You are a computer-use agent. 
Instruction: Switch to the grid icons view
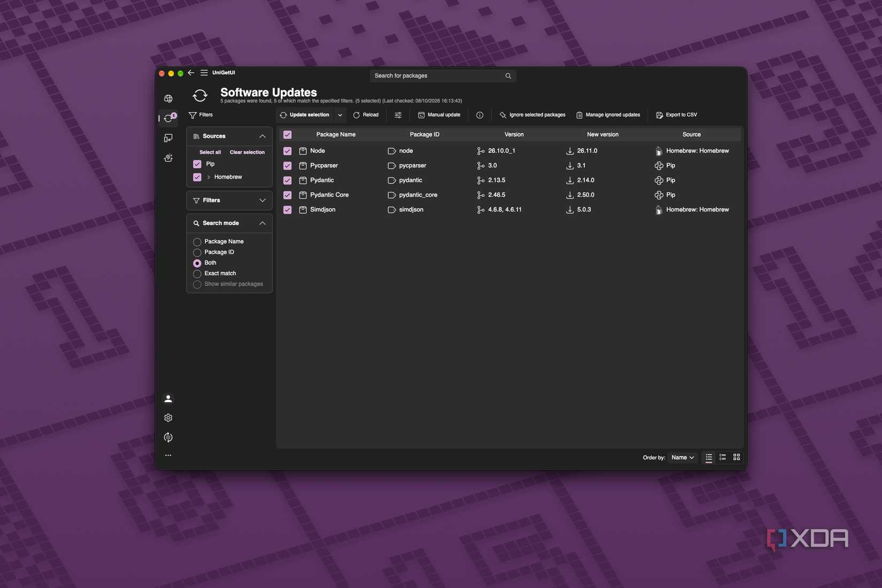click(737, 458)
